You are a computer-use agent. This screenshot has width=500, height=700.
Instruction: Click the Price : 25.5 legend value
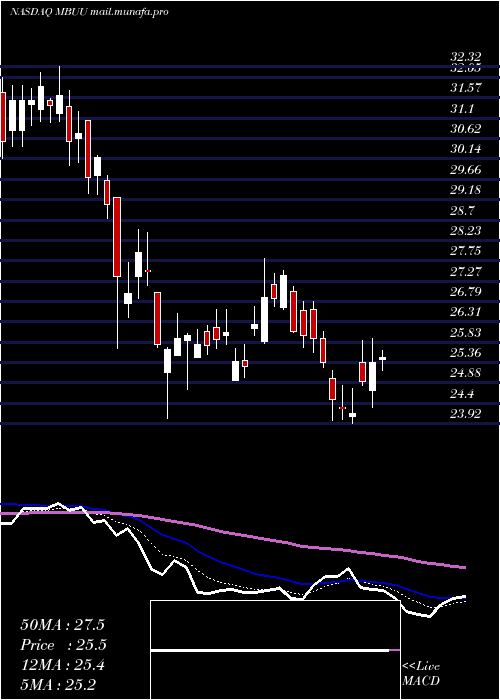tap(63, 645)
